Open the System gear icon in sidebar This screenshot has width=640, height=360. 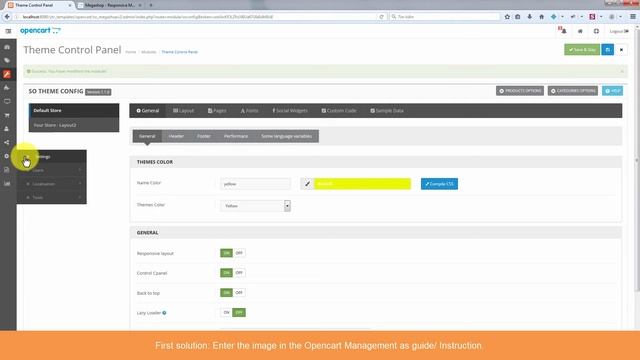pos(7,156)
